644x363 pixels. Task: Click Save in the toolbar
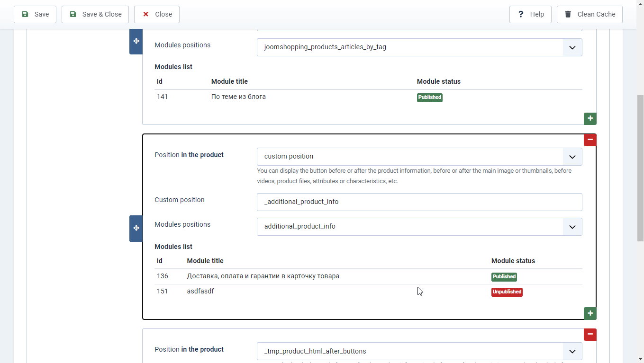pos(35,14)
